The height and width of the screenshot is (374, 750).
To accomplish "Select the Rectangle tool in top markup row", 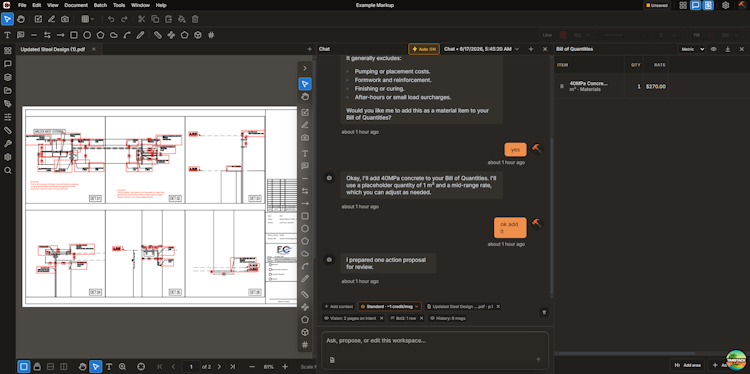I will [x=74, y=35].
